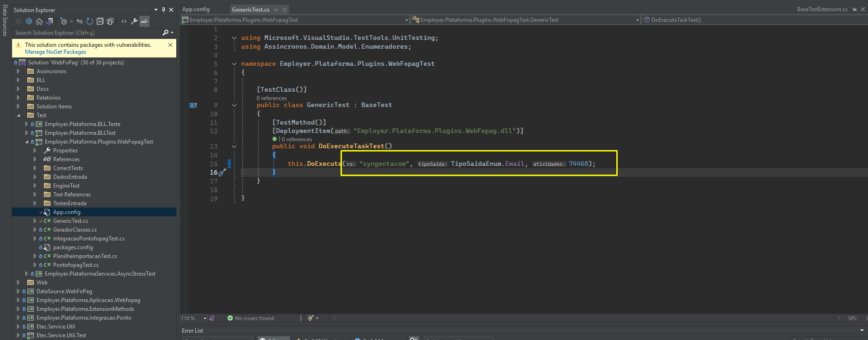Select the References node
The width and height of the screenshot is (868, 340).
pyautogui.click(x=66, y=159)
